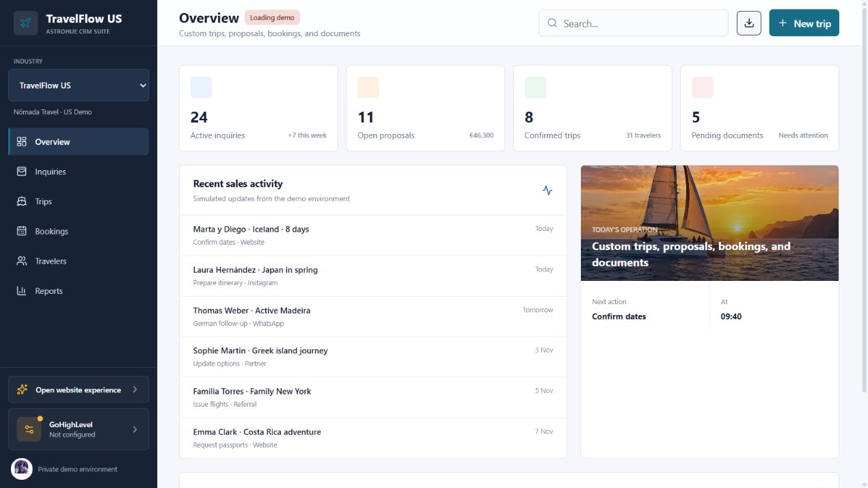This screenshot has width=868, height=488.
Task: Click the Needs attention note
Action: pos(803,135)
